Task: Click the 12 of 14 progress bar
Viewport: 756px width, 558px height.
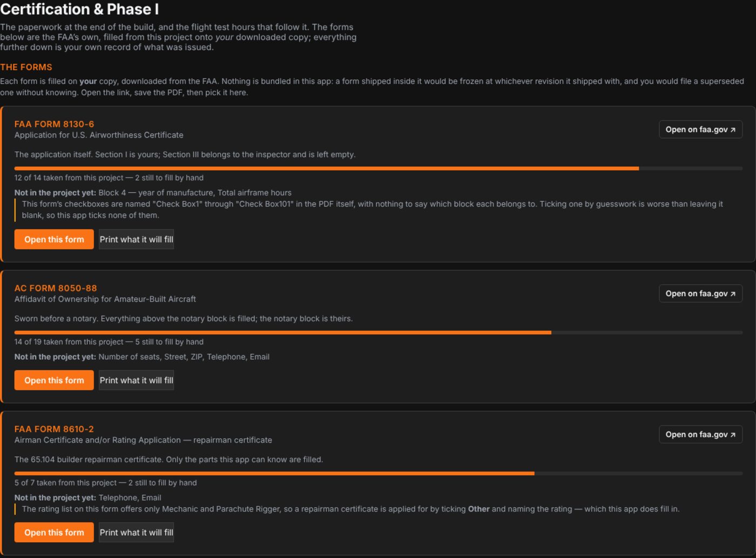Action: 379,169
